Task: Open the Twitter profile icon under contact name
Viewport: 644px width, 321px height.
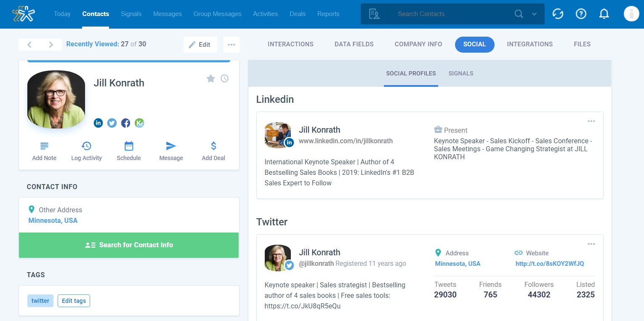Action: click(112, 123)
